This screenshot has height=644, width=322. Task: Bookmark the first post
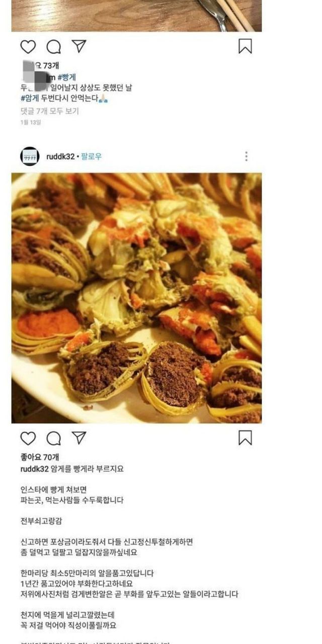(x=245, y=46)
